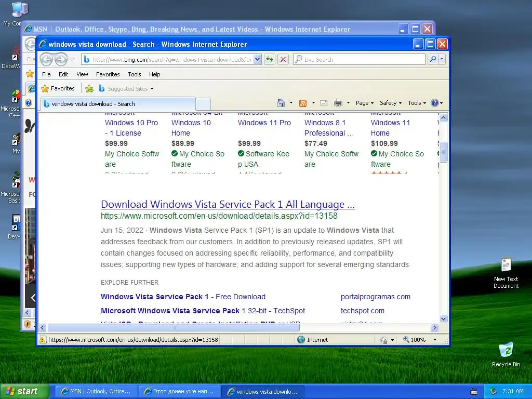Viewport: 532px width, 399px height.
Task: Open the View menu
Action: click(x=82, y=74)
